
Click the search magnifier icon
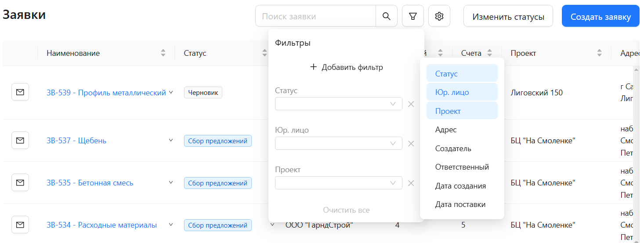coord(386,16)
